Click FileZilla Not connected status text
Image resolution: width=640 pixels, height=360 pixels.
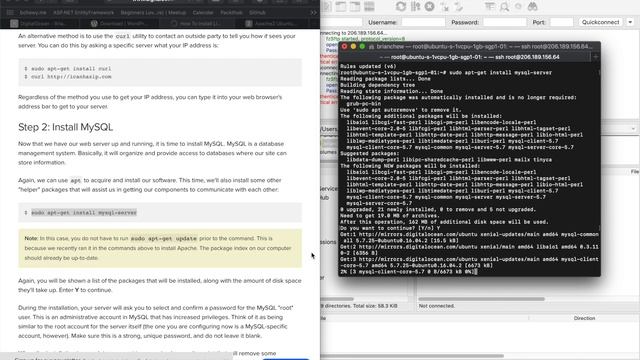click(x=436, y=306)
